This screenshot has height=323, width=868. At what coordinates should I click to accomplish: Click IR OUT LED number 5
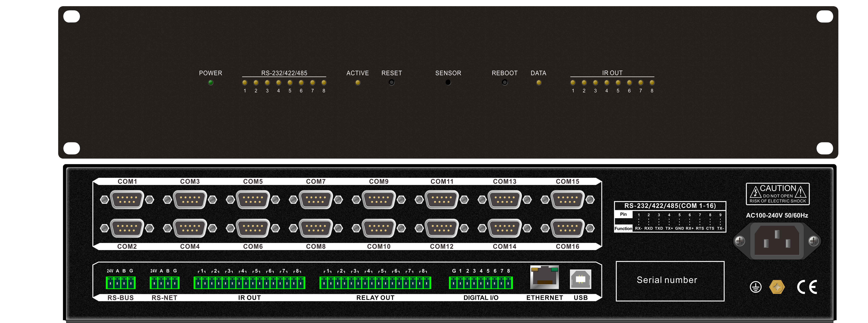(x=618, y=83)
